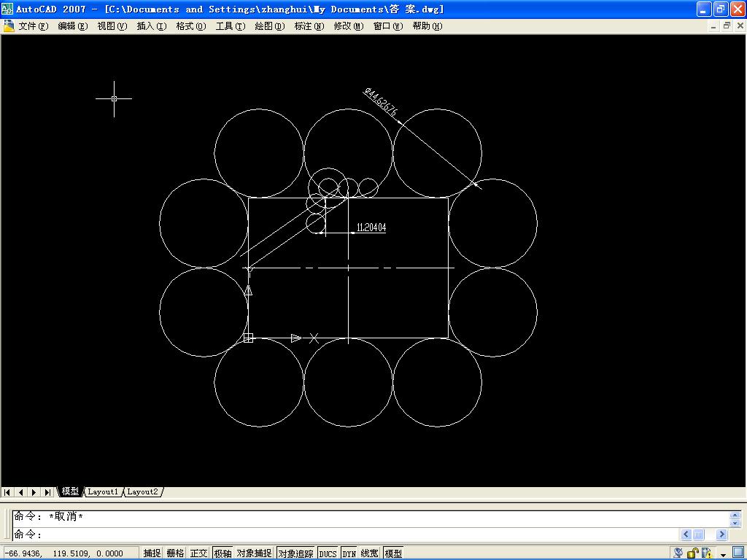This screenshot has width=747, height=560.
Task: Open the 标注(N) menu
Action: coord(309,26)
